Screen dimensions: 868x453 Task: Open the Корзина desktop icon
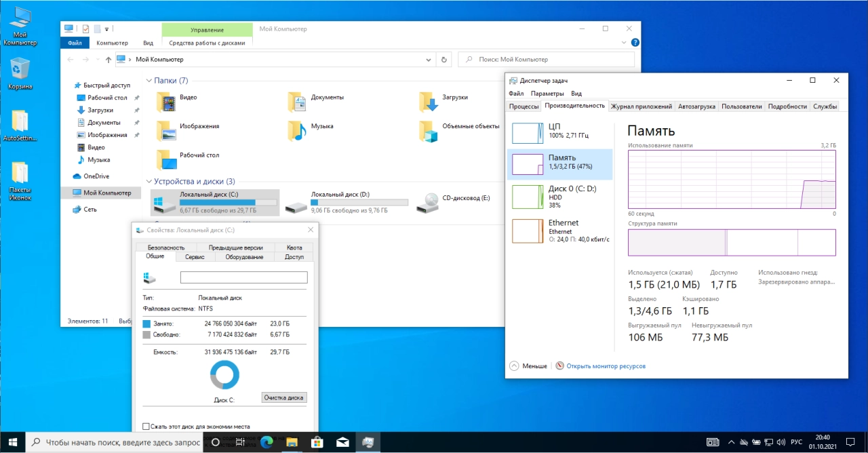point(20,74)
